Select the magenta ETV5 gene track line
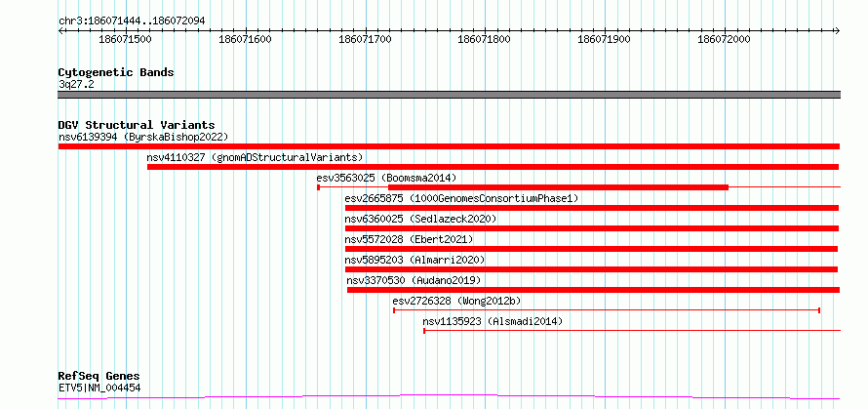Viewport: 868px width, 409px height. tap(449, 397)
